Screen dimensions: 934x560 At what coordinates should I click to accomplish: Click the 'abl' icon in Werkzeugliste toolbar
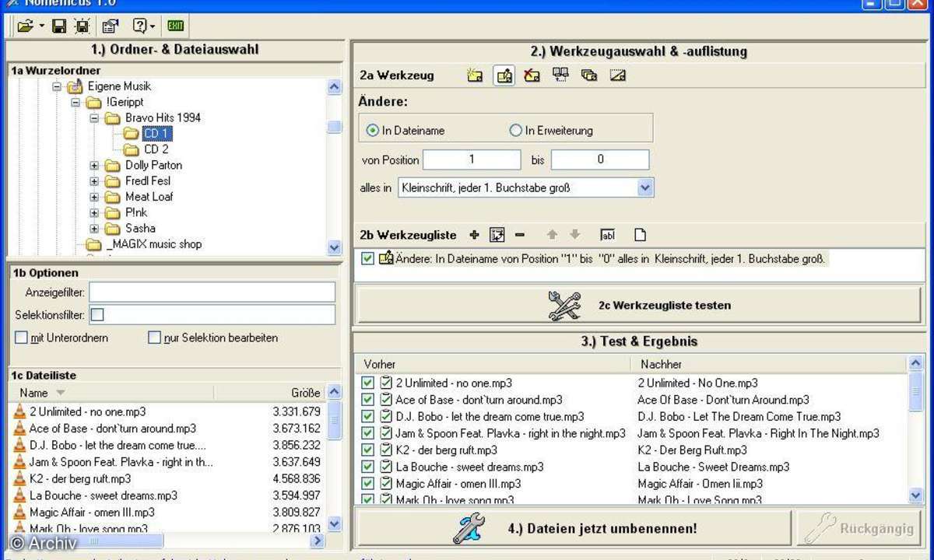608,234
